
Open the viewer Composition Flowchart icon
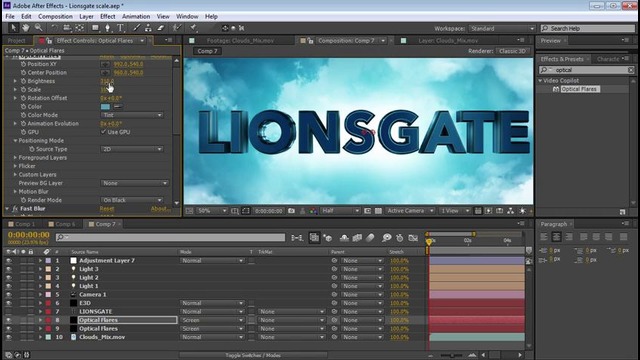click(x=511, y=211)
